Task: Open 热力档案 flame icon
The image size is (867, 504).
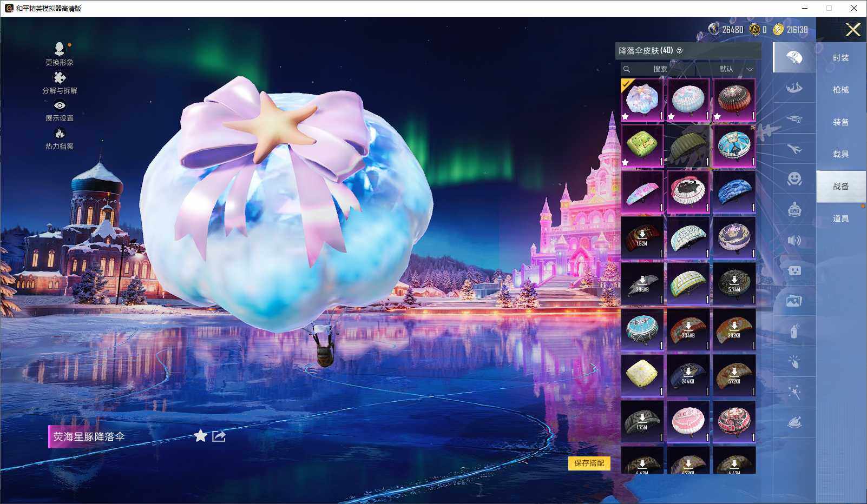Action: tap(60, 134)
